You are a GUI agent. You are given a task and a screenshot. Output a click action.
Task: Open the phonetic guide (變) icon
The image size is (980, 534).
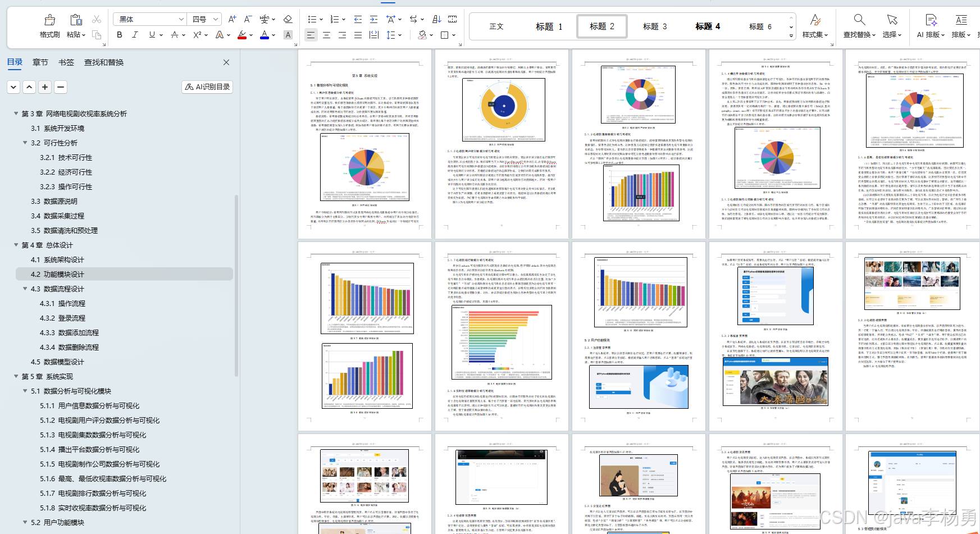point(264,19)
